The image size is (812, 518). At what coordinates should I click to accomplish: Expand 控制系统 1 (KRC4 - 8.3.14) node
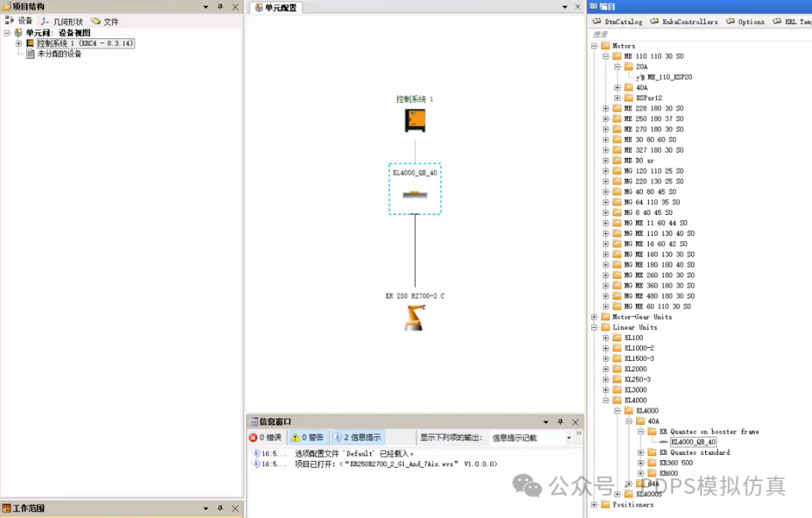click(19, 44)
